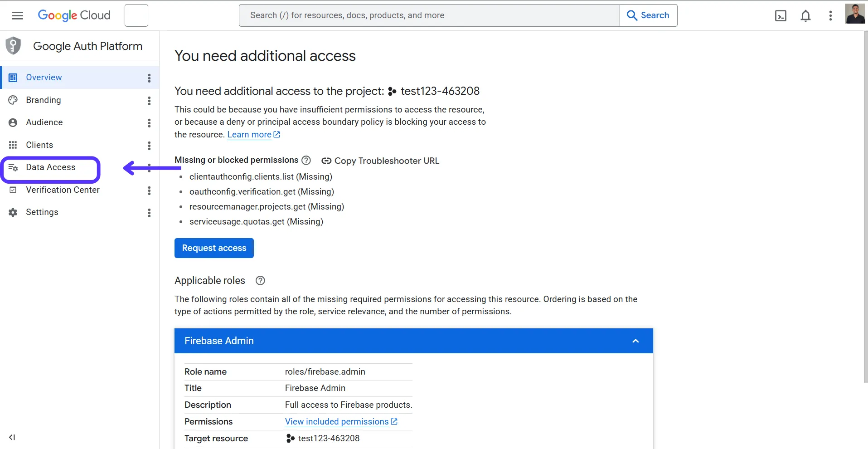This screenshot has height=449, width=868.
Task: Open Overview row three-dot menu
Action: (149, 78)
